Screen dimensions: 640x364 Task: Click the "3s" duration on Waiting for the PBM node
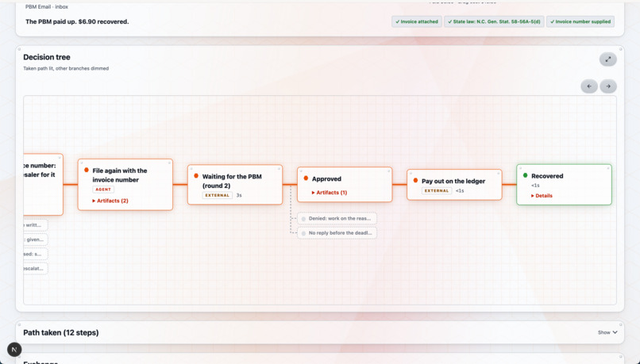[239, 195]
